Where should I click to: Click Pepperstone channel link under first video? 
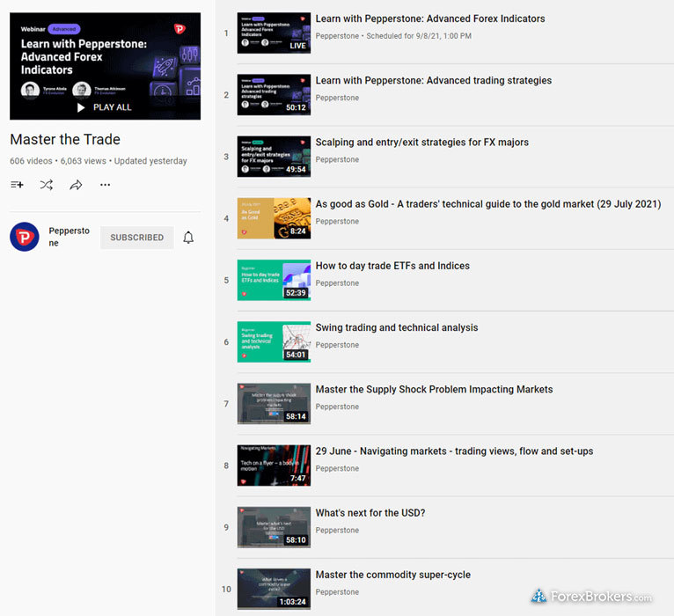pos(337,36)
